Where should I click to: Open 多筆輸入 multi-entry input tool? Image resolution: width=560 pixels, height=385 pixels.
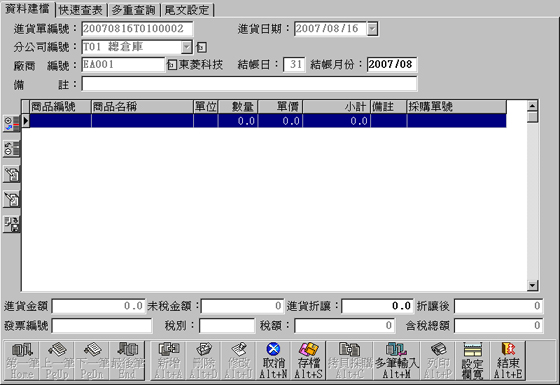[396, 360]
